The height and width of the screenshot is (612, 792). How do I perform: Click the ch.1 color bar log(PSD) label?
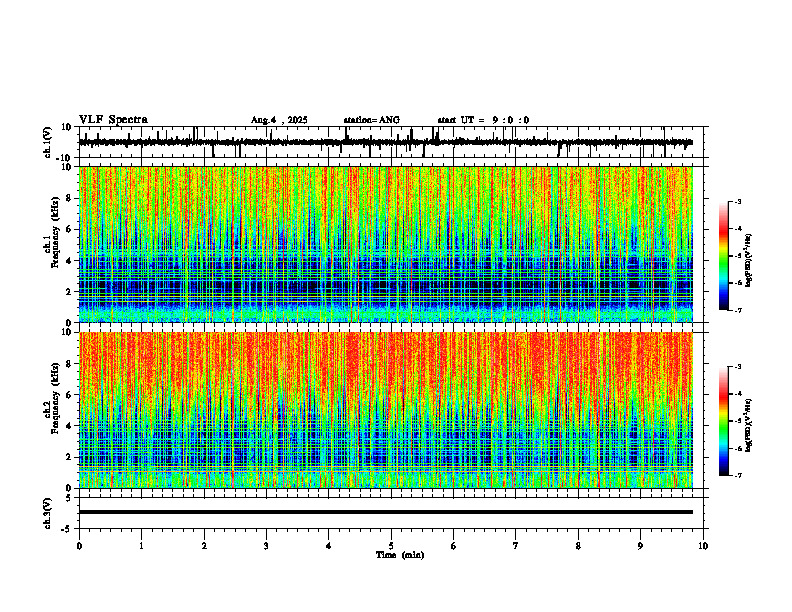pyautogui.click(x=749, y=260)
